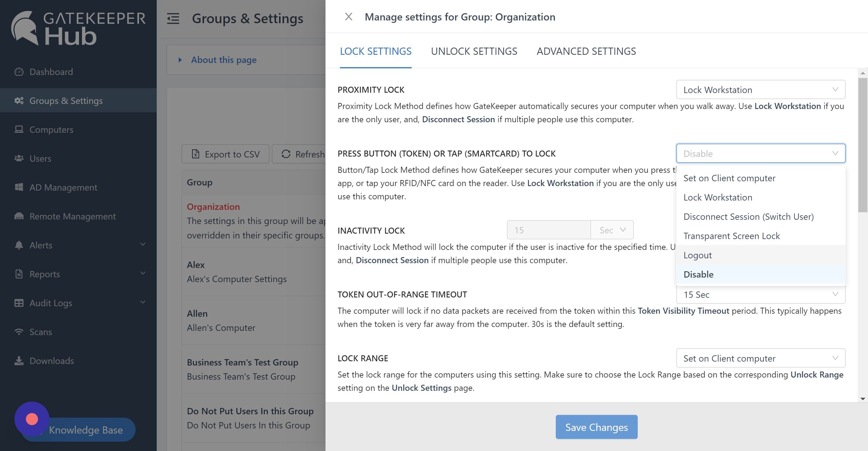Expand the Alerts submenu chevron
868x451 pixels.
tap(143, 244)
